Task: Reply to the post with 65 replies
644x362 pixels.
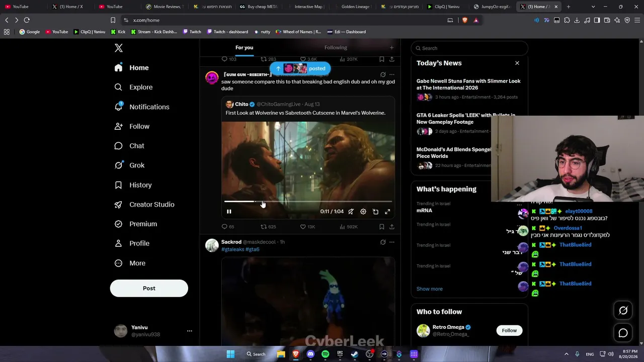Action: coord(228,227)
